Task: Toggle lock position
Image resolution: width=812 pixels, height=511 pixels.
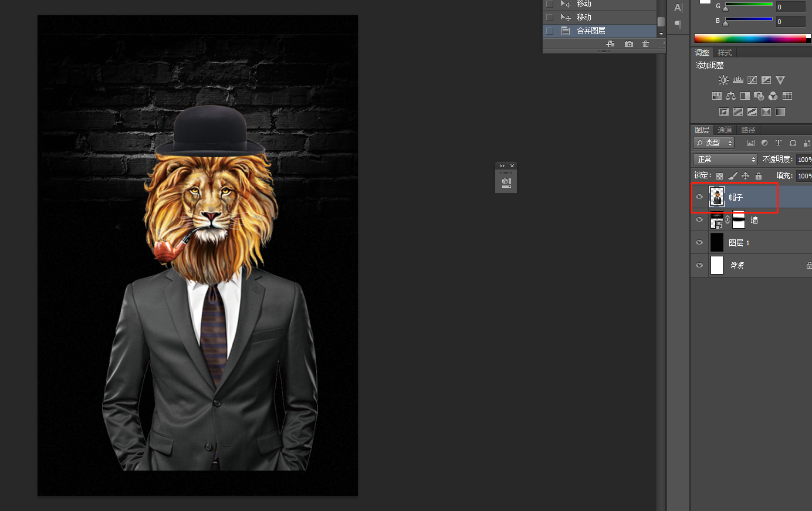Action: point(745,176)
